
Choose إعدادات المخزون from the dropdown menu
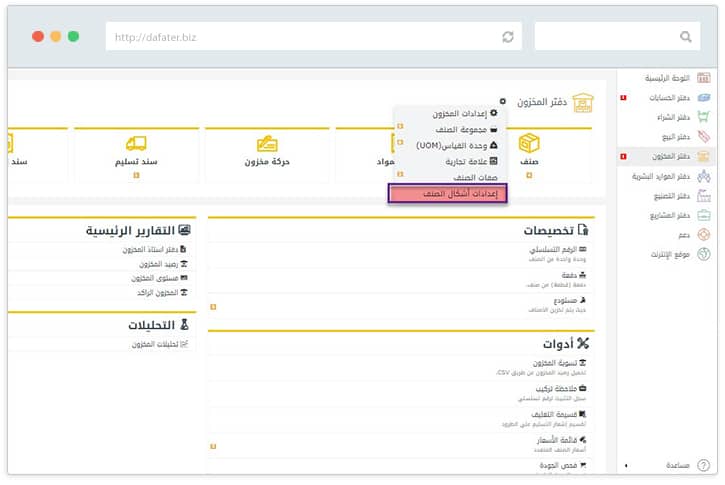coord(465,113)
